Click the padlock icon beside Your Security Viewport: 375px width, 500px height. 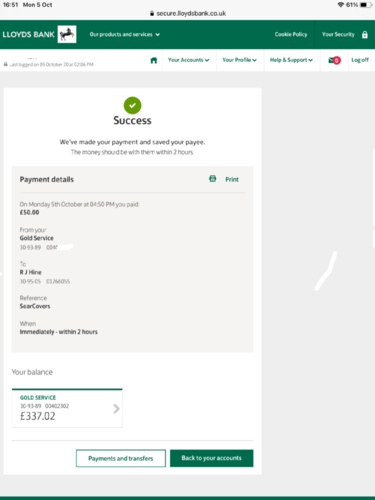tap(365, 35)
